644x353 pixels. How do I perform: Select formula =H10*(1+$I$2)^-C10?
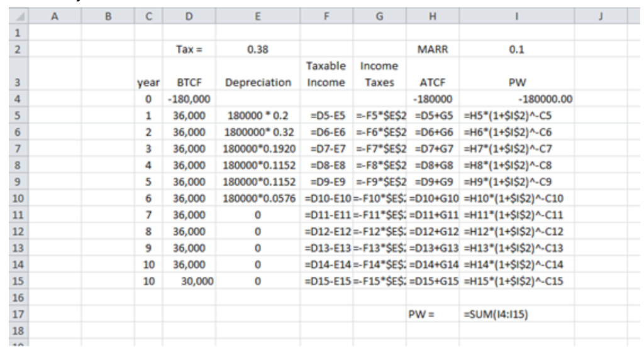[516, 198]
